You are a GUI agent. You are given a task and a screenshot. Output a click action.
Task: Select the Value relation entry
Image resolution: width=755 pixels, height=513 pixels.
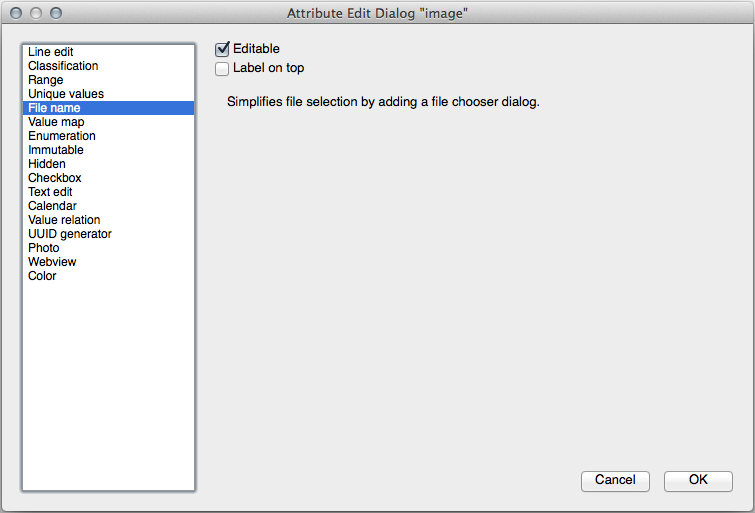tap(64, 220)
